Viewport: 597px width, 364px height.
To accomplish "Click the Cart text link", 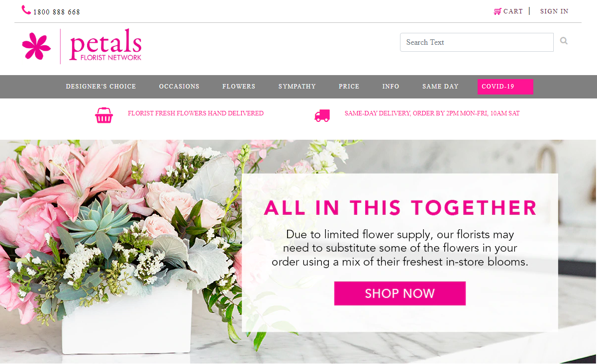I will coord(513,11).
